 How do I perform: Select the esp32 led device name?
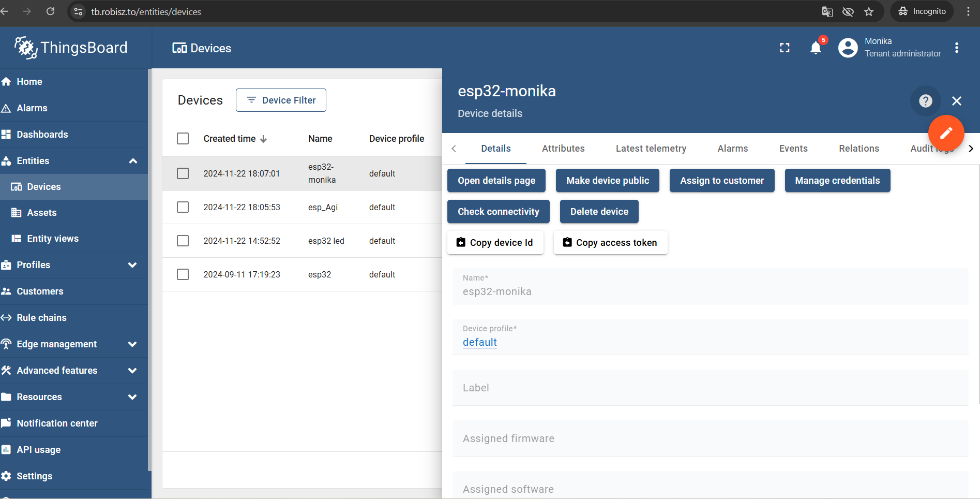[326, 241]
